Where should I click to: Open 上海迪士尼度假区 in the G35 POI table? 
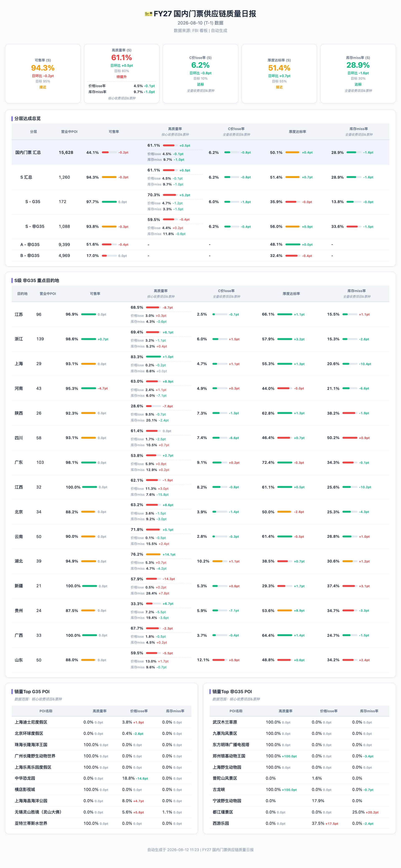tap(31, 722)
